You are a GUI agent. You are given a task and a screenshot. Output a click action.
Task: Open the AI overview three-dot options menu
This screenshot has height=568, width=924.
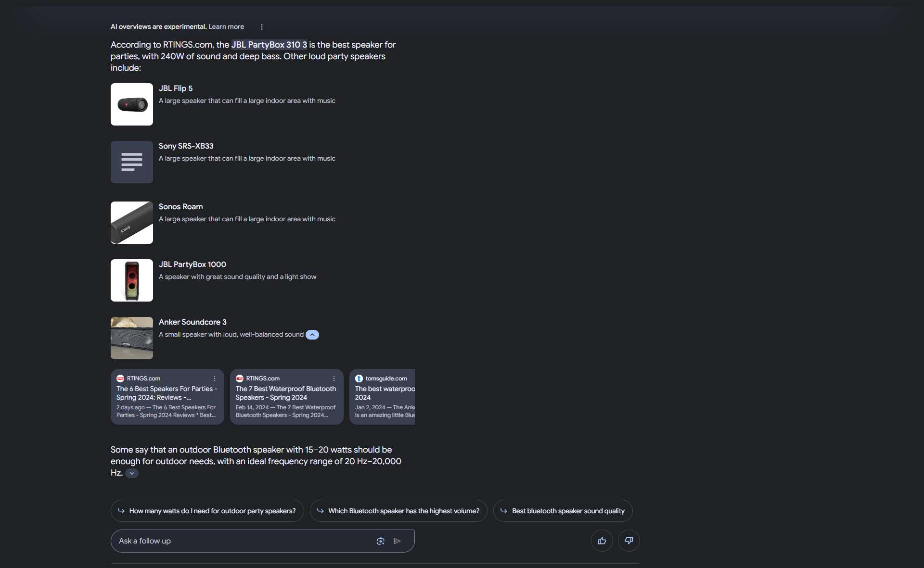pos(262,27)
